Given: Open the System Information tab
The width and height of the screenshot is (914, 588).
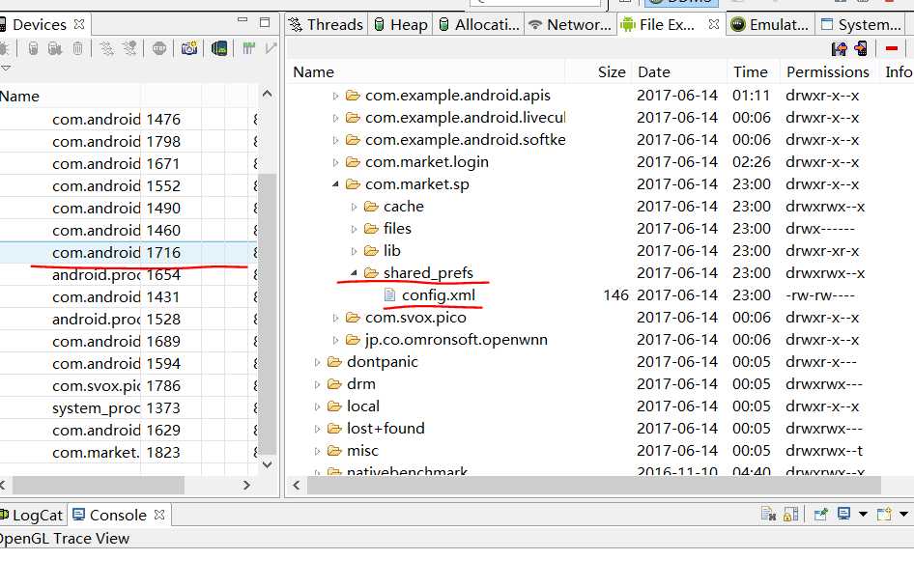Looking at the screenshot, I should pyautogui.click(x=862, y=24).
